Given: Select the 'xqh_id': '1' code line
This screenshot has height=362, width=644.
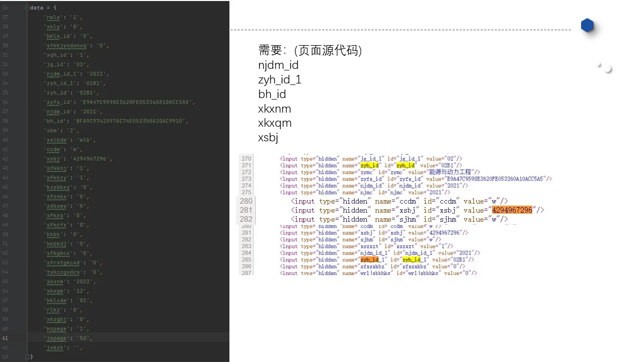Looking at the screenshot, I should 67,55.
